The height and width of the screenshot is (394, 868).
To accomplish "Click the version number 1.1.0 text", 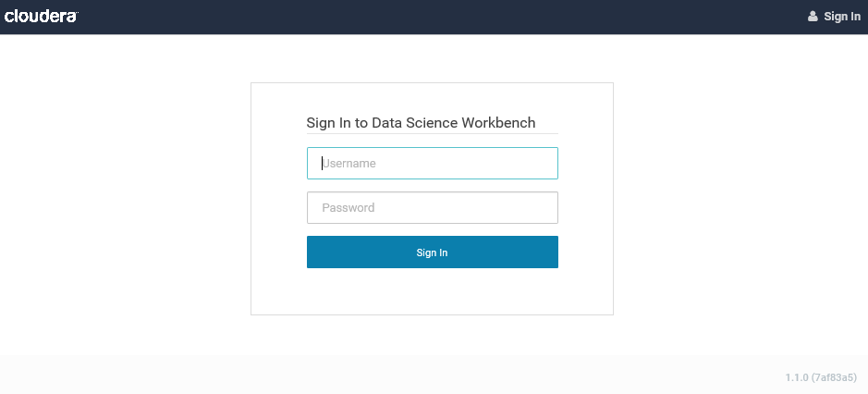I will [x=795, y=377].
